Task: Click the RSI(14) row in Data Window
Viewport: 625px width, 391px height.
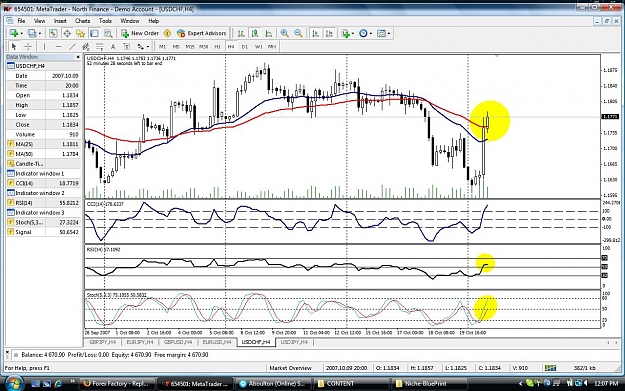Action: click(x=43, y=202)
